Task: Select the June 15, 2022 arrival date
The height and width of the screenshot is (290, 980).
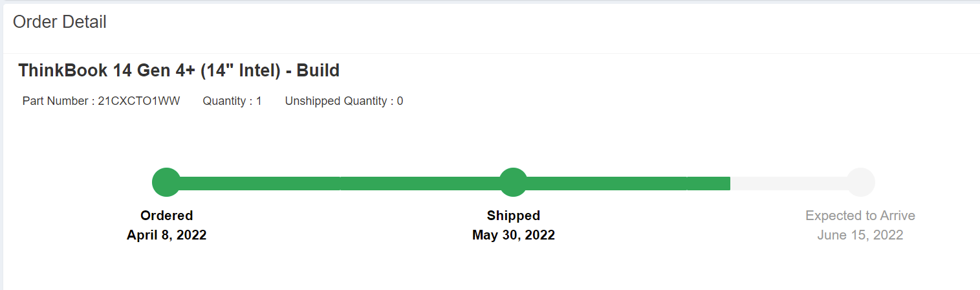Action: click(x=860, y=235)
